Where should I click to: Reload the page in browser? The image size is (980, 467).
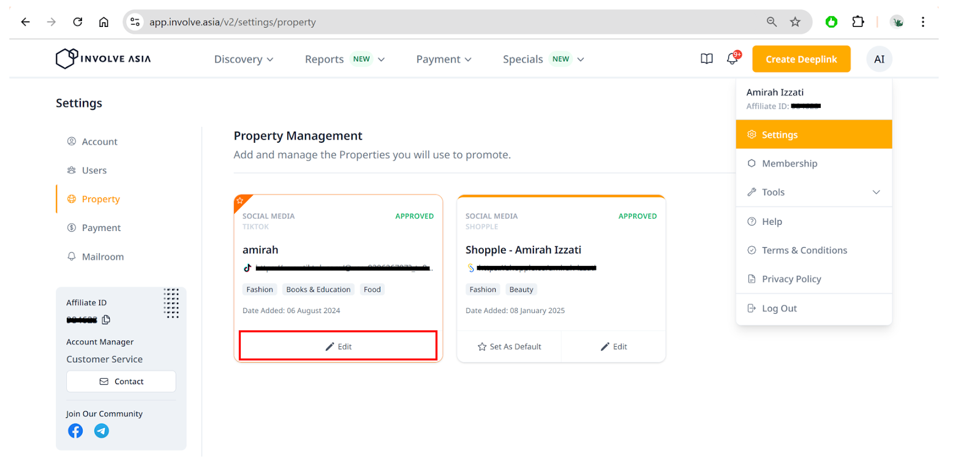point(78,22)
